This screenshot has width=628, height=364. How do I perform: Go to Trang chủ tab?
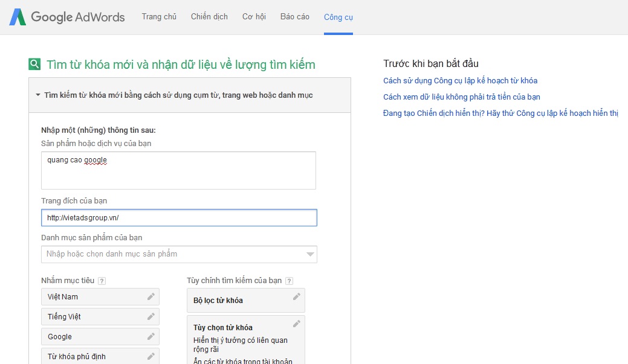[x=159, y=17]
